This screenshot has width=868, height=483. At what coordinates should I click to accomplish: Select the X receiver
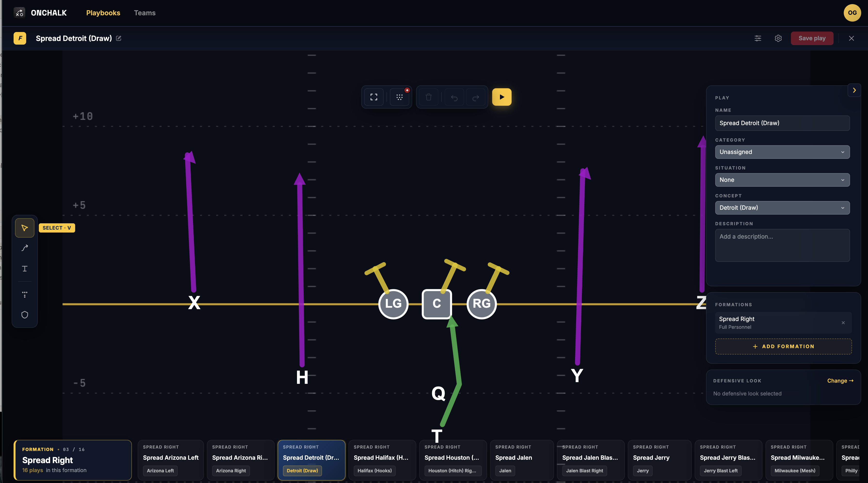tap(194, 302)
